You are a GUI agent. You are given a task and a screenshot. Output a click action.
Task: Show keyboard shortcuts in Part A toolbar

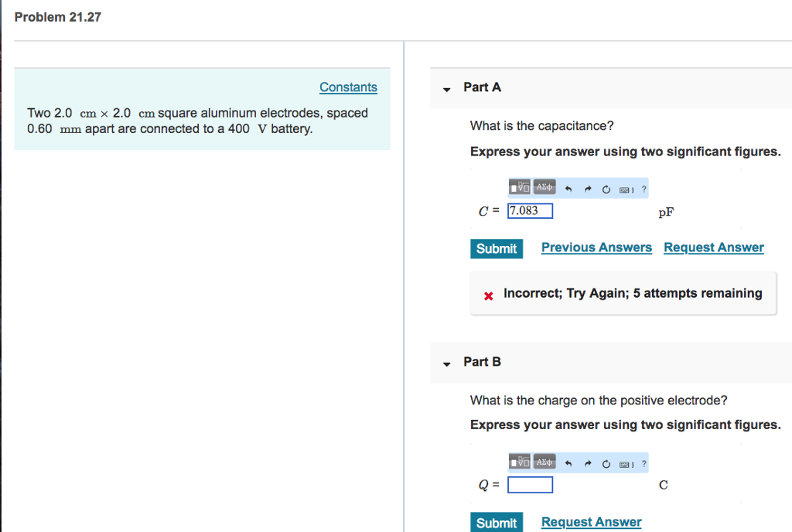(x=626, y=189)
